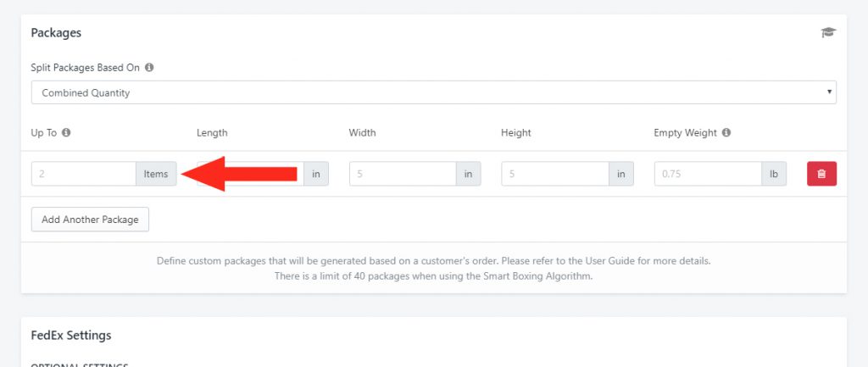This screenshot has width=868, height=367.
Task: Click the in unit beside Length field
Action: coord(316,174)
